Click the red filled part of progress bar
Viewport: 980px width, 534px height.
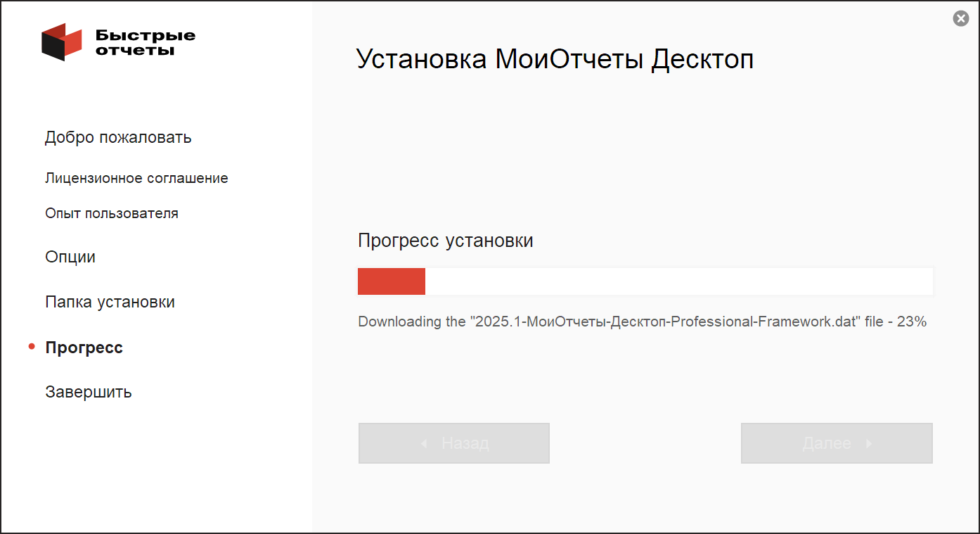[x=391, y=281]
